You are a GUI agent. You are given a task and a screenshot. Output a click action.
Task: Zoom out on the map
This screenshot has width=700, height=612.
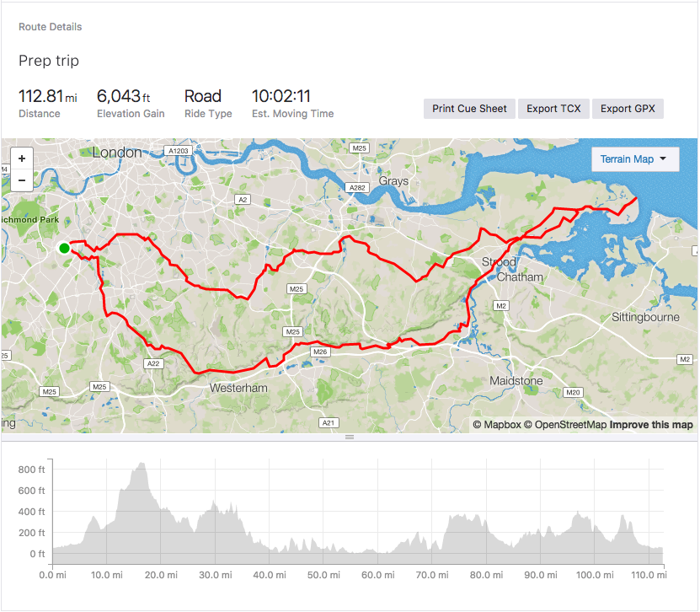pos(21,179)
